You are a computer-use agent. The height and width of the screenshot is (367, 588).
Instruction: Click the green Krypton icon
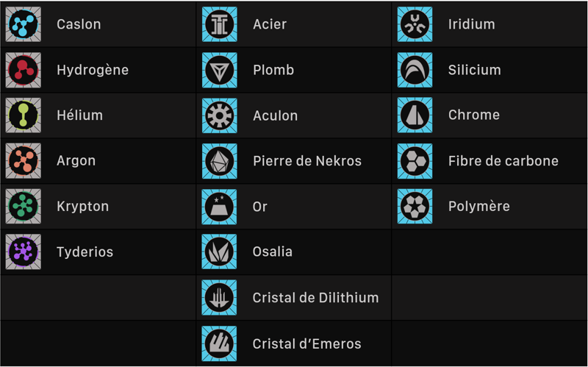click(x=24, y=207)
